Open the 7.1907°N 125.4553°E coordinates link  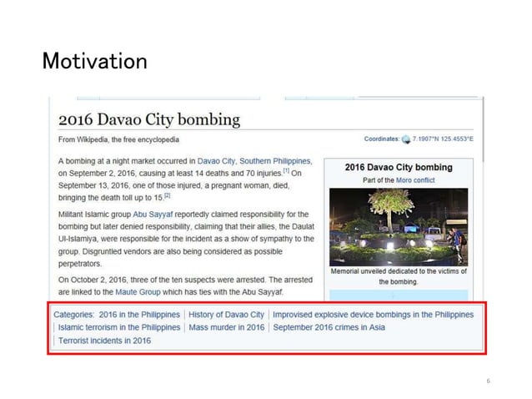(x=443, y=139)
